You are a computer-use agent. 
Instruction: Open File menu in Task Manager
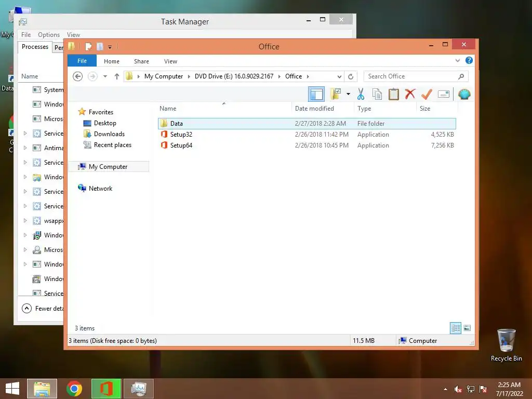[26, 35]
